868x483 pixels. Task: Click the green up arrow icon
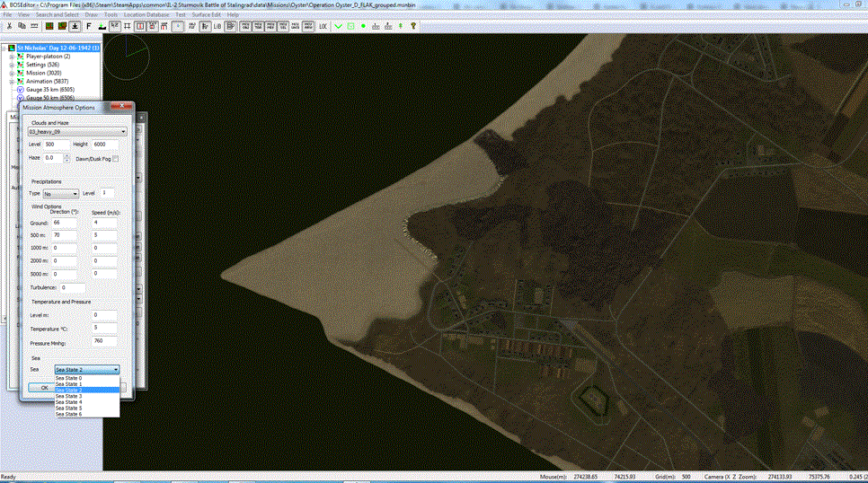(400, 26)
